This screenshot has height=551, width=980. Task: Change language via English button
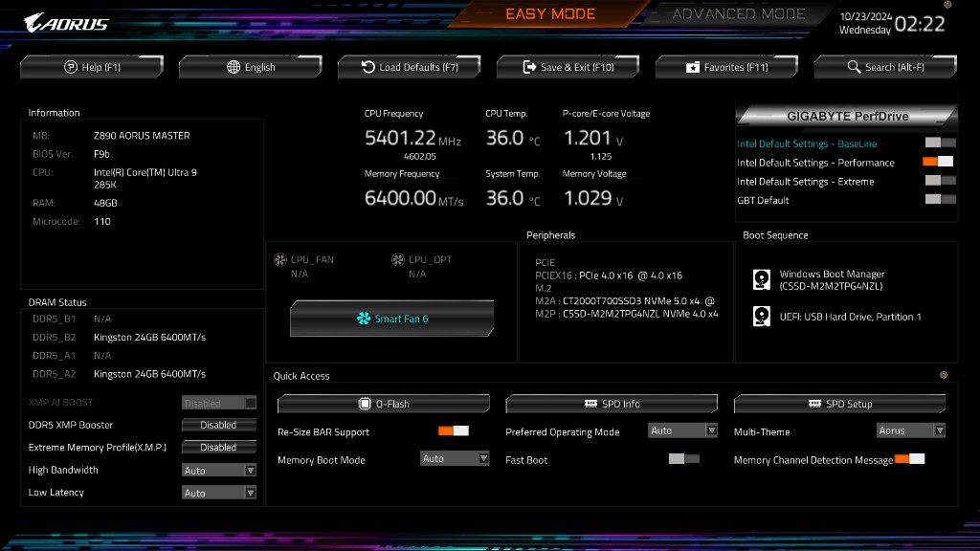pos(251,67)
